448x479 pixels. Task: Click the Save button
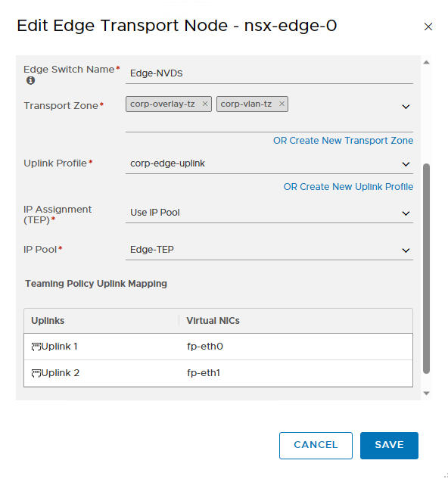click(x=389, y=446)
